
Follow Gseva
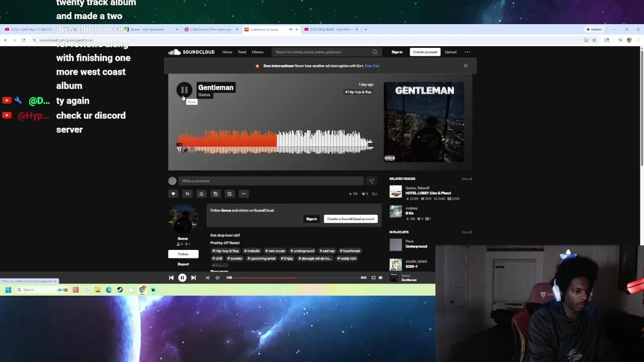(x=183, y=254)
